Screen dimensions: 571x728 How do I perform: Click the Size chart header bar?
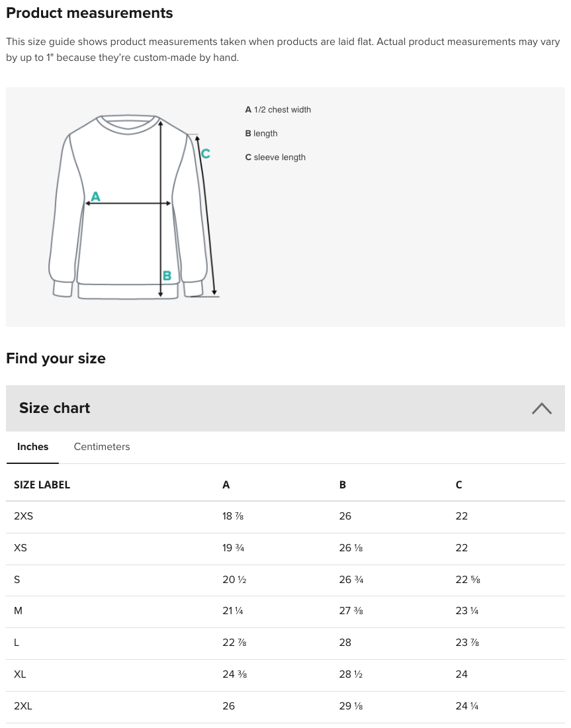[x=285, y=408]
